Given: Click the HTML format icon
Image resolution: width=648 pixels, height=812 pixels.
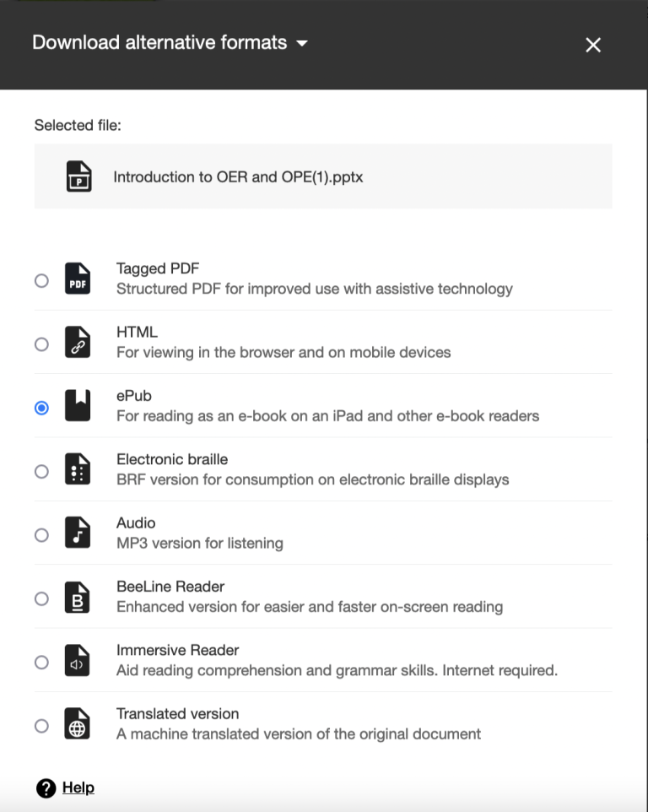Looking at the screenshot, I should [x=77, y=342].
